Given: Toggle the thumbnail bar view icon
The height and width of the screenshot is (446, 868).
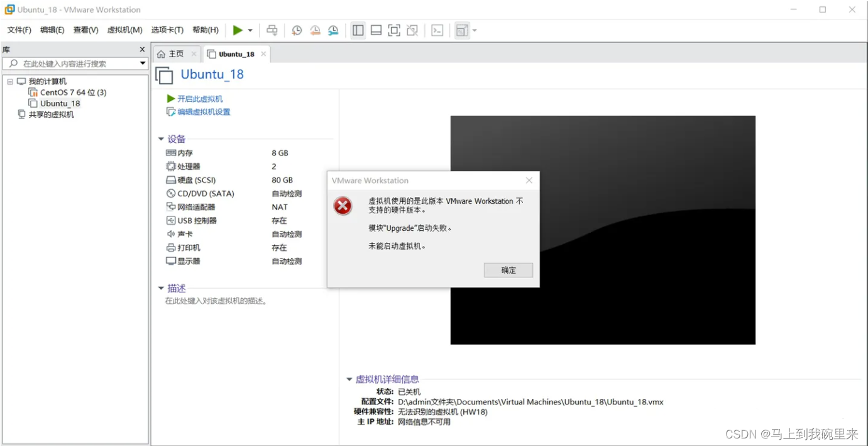Looking at the screenshot, I should coord(376,30).
